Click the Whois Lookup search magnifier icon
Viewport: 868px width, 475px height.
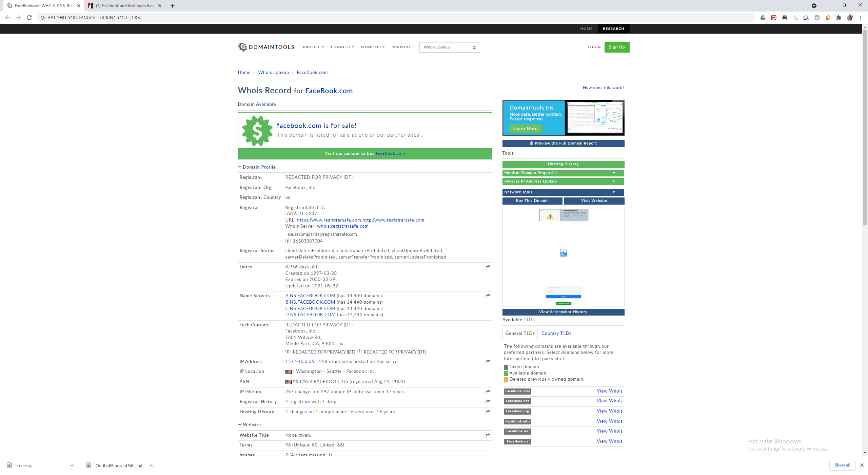pyautogui.click(x=474, y=47)
